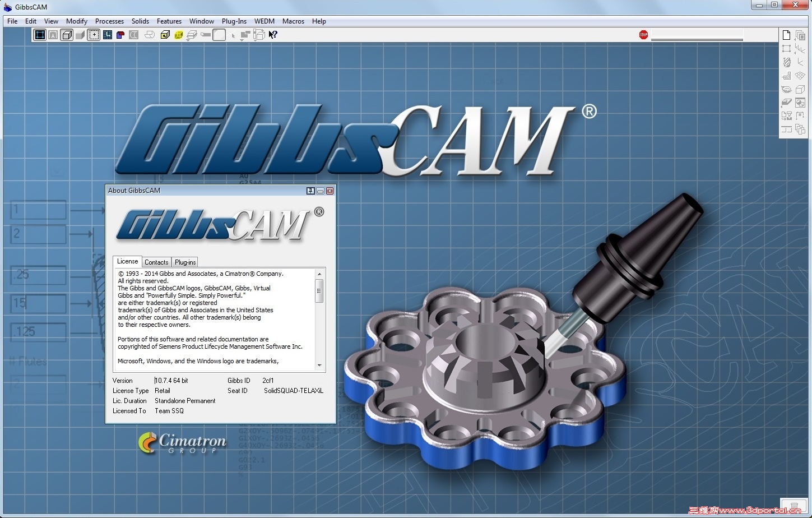Screen dimensions: 812x518
Task: Open the WEDM menu
Action: [x=265, y=21]
